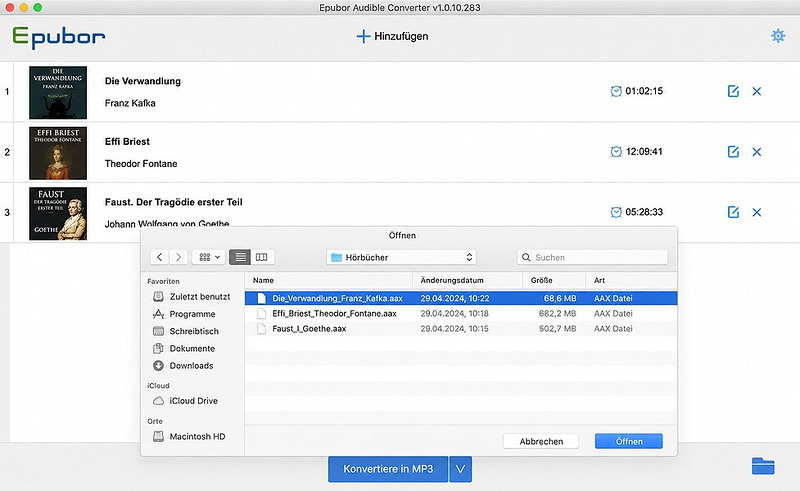This screenshot has width=800, height=491.
Task: Open Programme in sidebar
Action: coord(184,314)
